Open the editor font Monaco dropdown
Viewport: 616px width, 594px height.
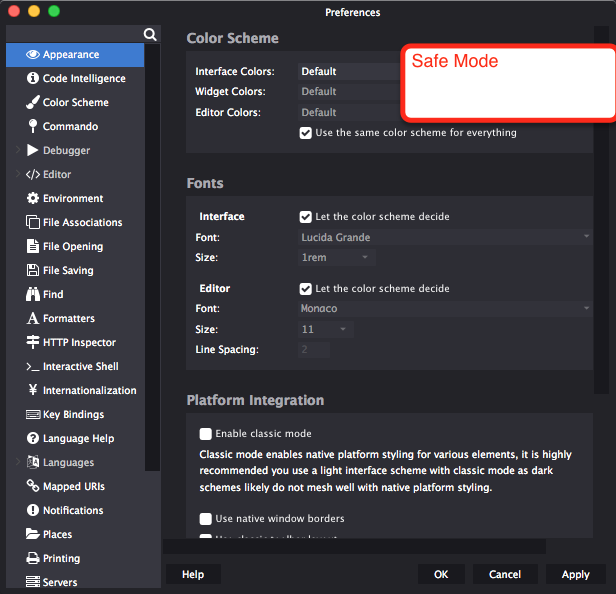point(445,308)
